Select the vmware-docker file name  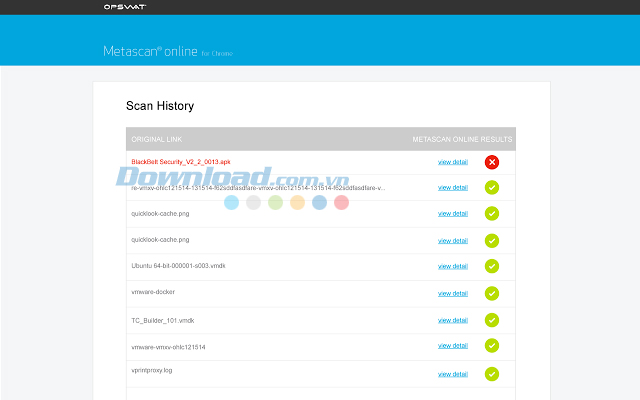(x=153, y=292)
